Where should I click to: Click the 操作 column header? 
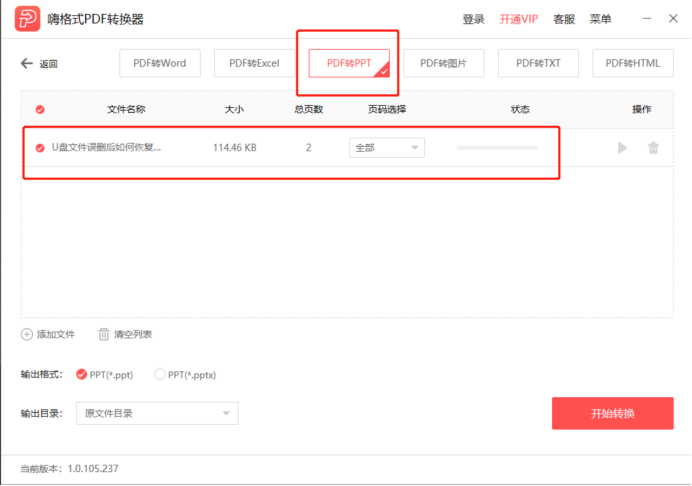click(x=642, y=109)
